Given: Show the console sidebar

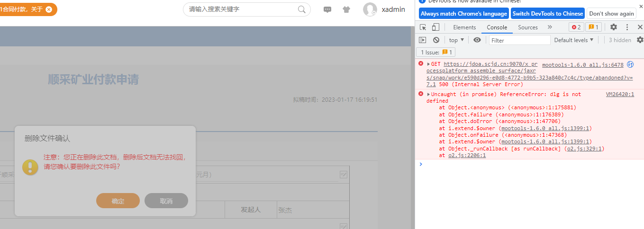Looking at the screenshot, I should [x=422, y=40].
